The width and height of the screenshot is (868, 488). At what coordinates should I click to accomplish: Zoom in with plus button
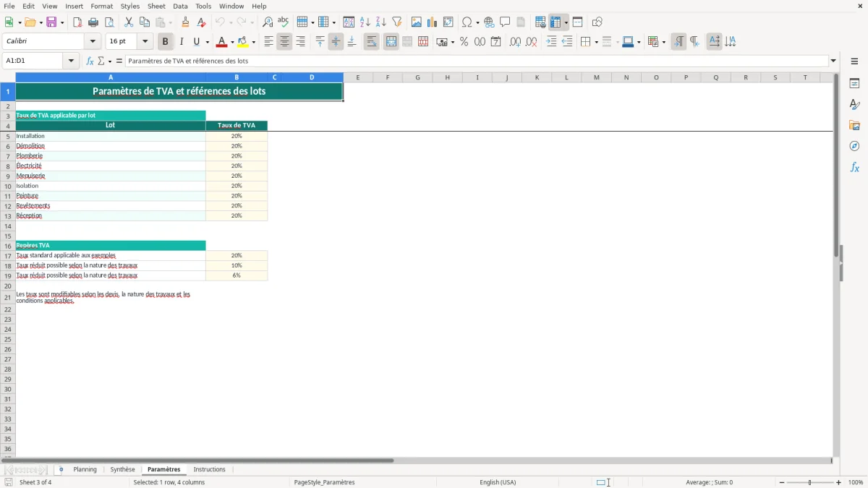[x=838, y=482]
